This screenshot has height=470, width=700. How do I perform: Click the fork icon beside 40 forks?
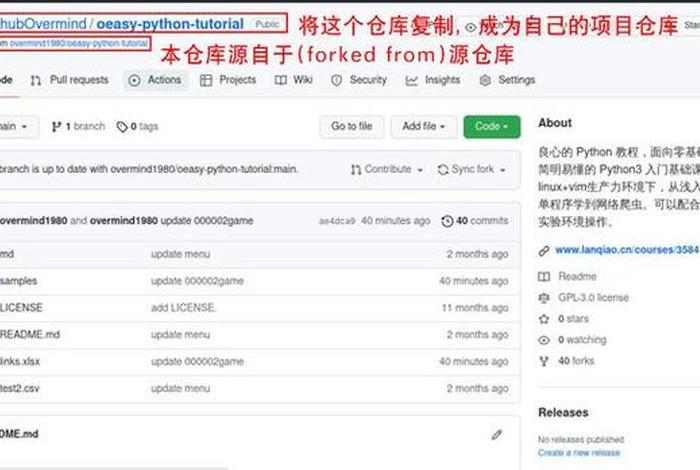coord(544,361)
